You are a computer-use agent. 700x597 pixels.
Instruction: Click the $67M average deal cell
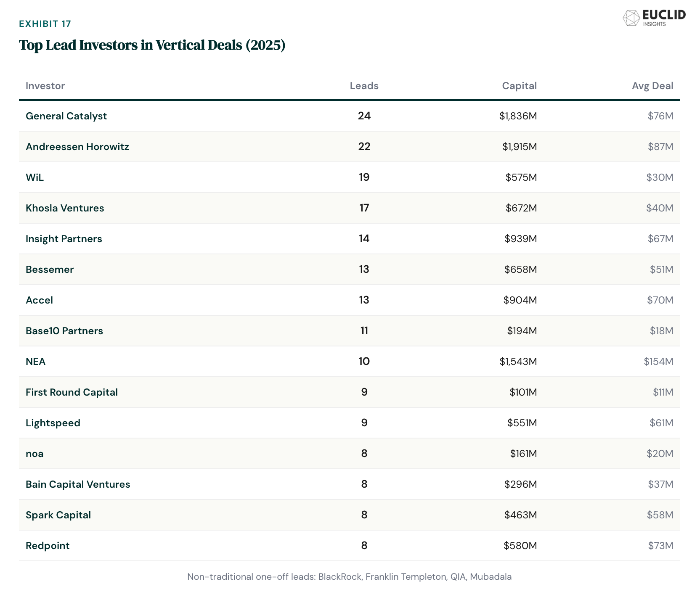point(660,239)
